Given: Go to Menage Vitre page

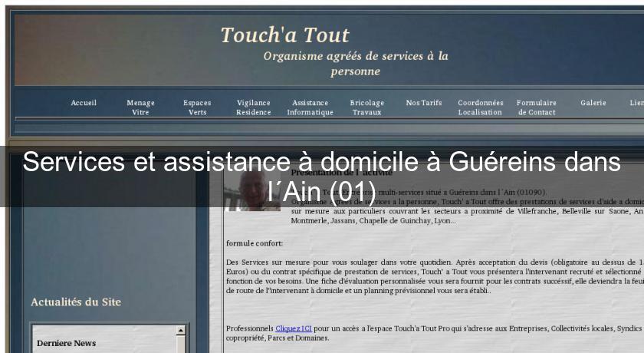Looking at the screenshot, I should pos(140,107).
